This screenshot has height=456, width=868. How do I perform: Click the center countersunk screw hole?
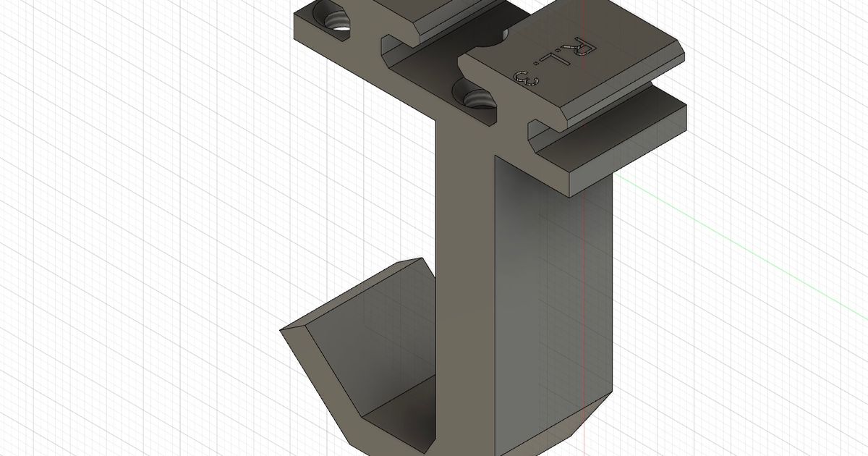pyautogui.click(x=474, y=94)
